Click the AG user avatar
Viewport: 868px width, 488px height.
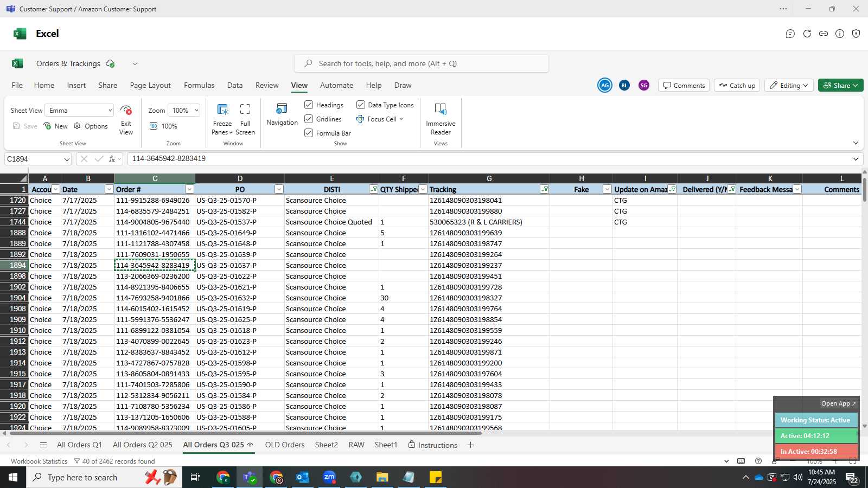point(605,85)
